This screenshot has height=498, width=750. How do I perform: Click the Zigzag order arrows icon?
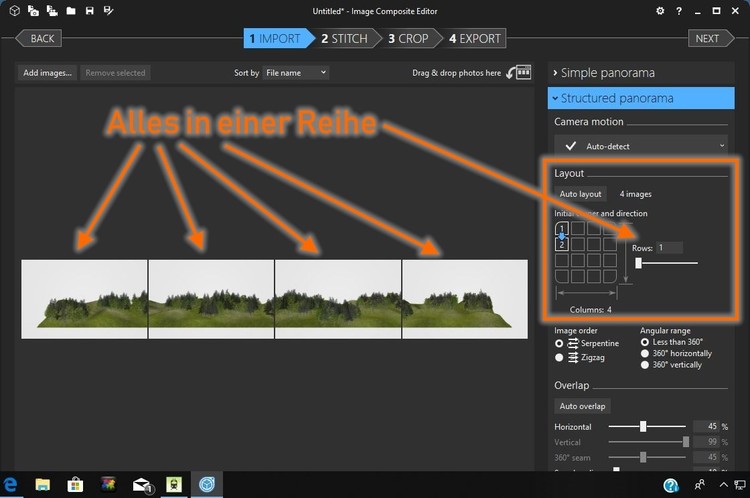coord(573,357)
